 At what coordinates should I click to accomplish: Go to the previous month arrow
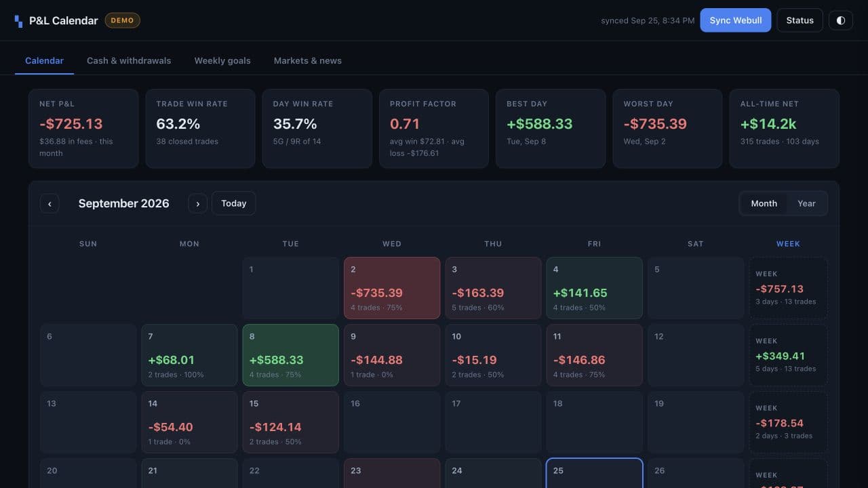tap(50, 203)
